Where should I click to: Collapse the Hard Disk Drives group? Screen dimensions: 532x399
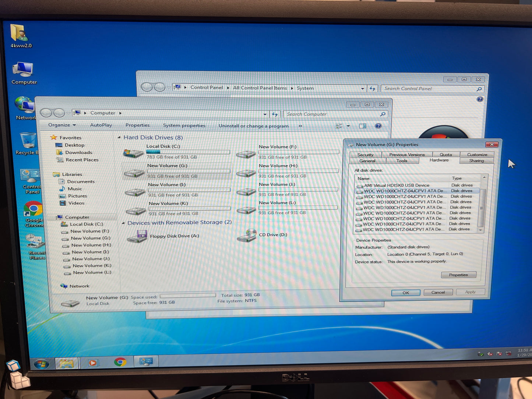(x=119, y=137)
